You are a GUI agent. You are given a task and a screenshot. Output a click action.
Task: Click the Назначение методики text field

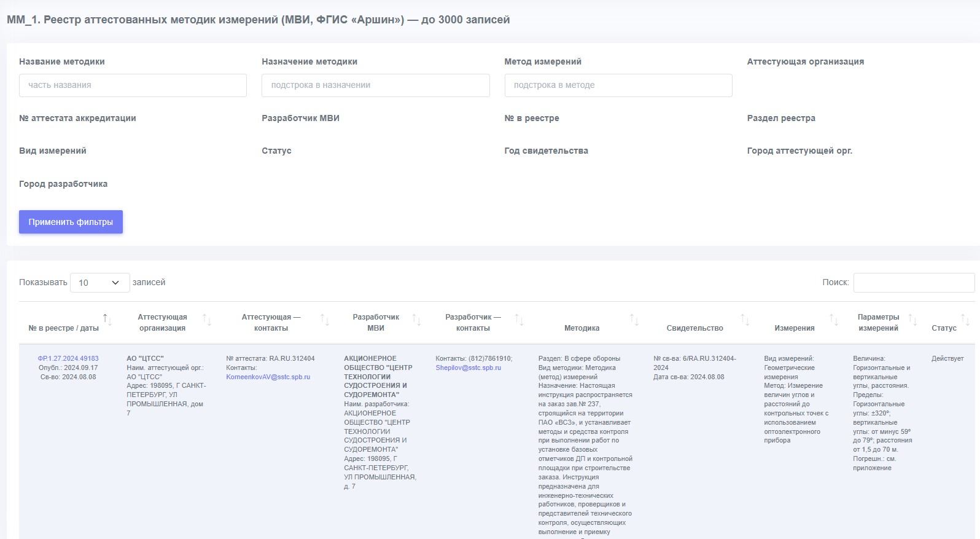(x=375, y=85)
